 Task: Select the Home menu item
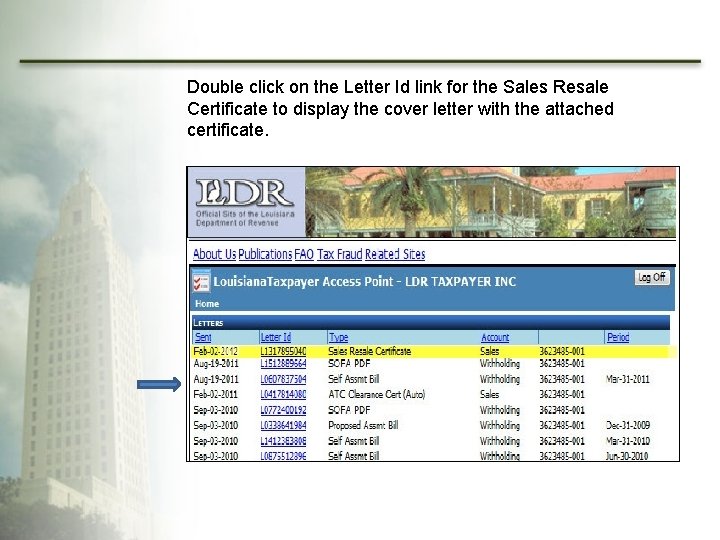pos(207,304)
